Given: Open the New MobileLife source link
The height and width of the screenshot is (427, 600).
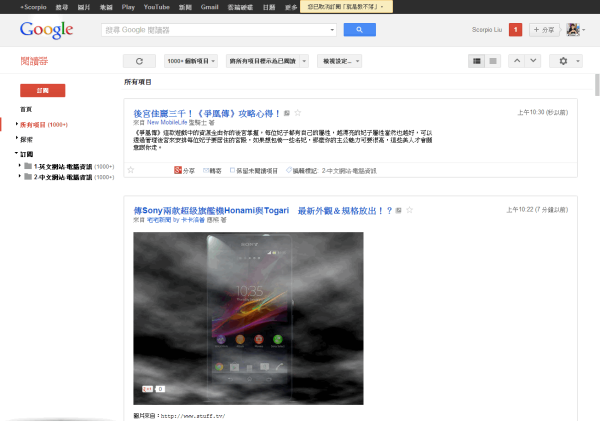Looking at the screenshot, I should click(167, 122).
